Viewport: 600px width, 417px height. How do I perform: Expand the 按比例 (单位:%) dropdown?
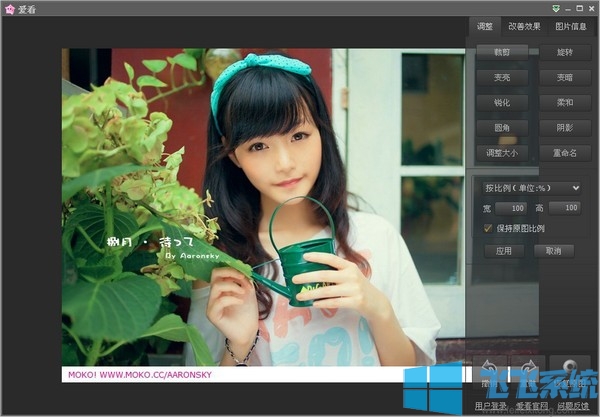point(531,187)
